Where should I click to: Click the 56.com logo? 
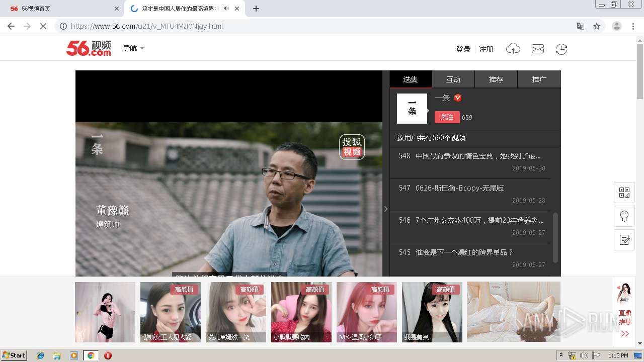point(89,48)
